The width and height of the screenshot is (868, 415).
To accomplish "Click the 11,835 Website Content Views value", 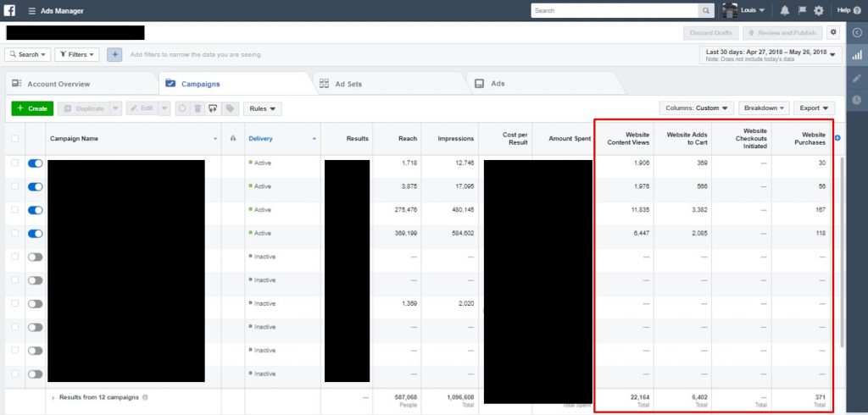I will 639,210.
